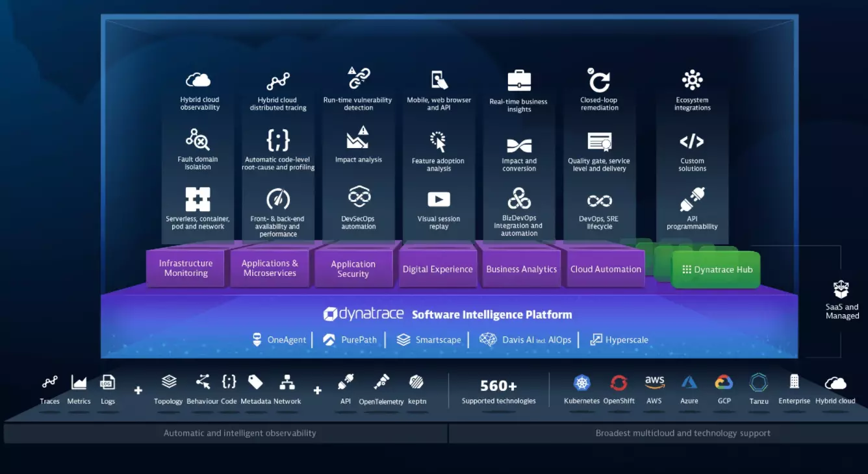Viewport: 868px width, 474px height.
Task: Select the Davis AI brain icon
Action: pos(488,339)
